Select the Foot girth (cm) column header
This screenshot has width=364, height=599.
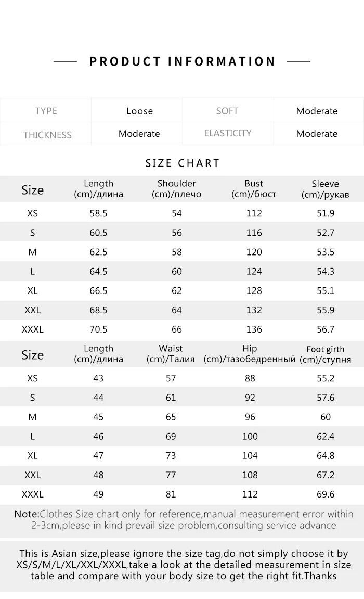point(325,354)
